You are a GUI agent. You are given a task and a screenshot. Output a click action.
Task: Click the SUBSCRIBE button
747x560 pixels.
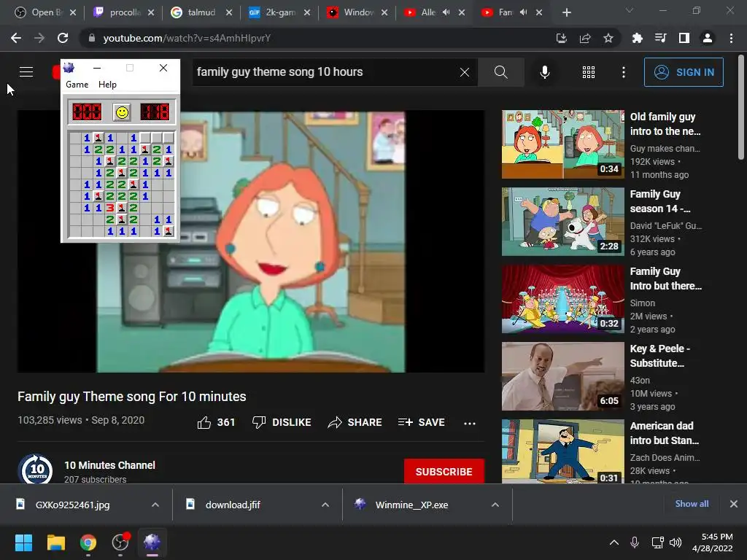tap(444, 472)
